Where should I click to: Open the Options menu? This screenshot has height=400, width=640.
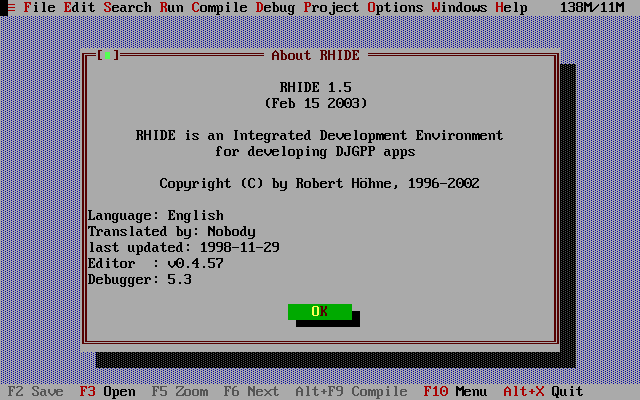point(395,7)
